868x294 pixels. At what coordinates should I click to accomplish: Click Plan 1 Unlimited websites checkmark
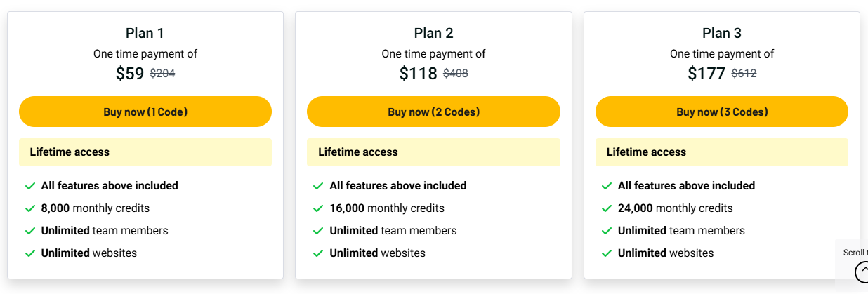coord(30,253)
